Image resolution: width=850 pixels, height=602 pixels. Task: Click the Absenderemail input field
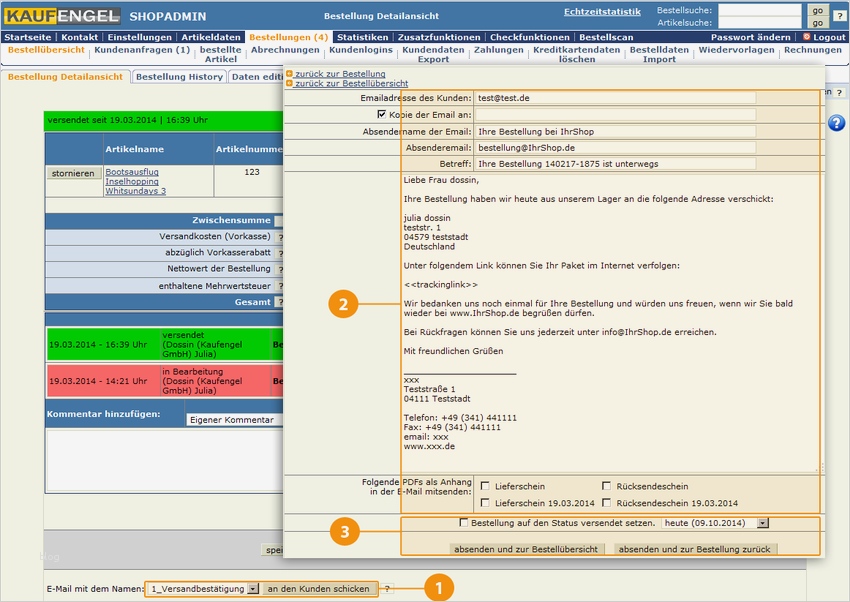(616, 147)
